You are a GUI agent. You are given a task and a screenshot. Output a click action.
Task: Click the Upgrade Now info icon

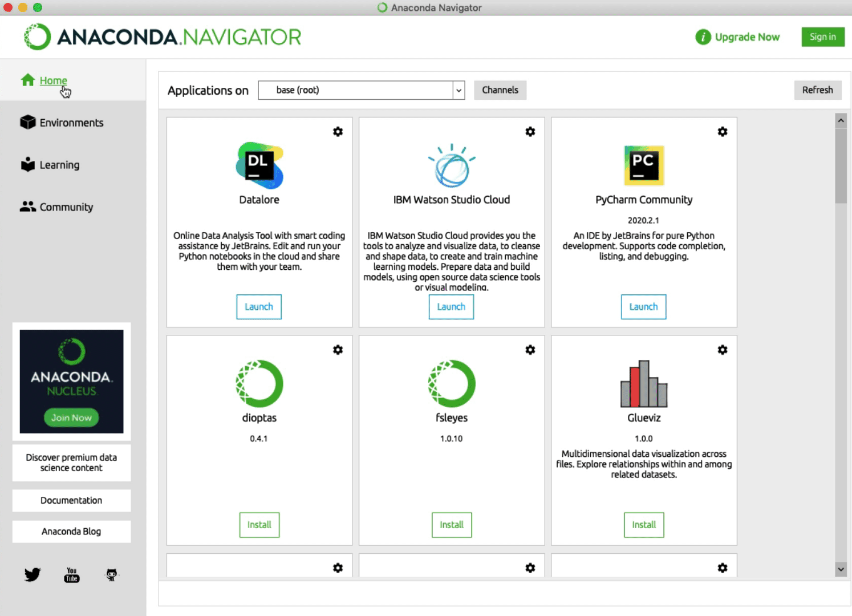tap(703, 37)
